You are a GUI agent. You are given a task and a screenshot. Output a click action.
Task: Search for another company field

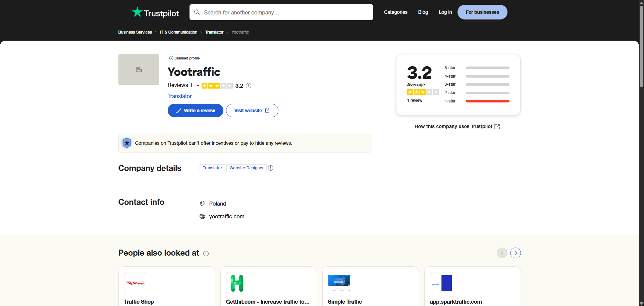tap(281, 12)
